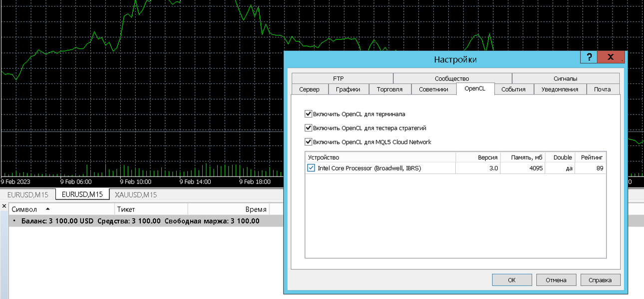Viewport: 644px width, 299px height.
Task: Open the Торговля tab
Action: (x=389, y=89)
